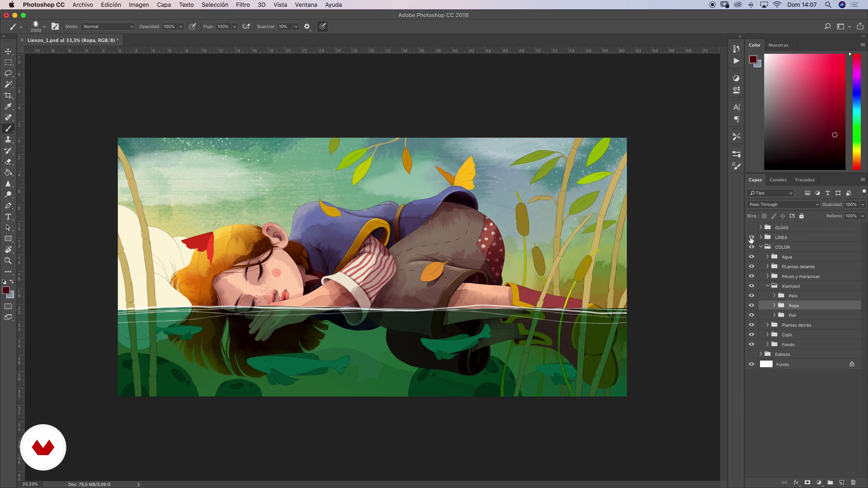Open the Filtro menu
This screenshot has width=868, height=488.
coord(243,5)
